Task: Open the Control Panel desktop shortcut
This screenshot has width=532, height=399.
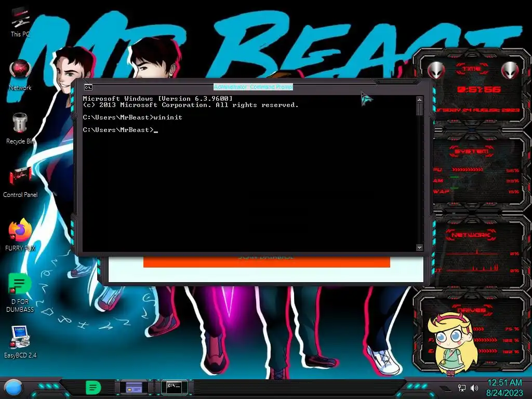Action: 20,182
